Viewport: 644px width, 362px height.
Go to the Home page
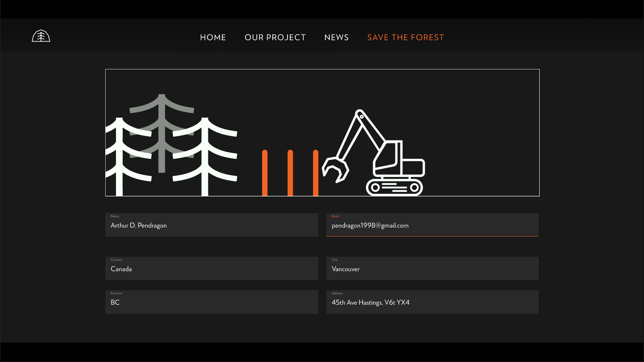coord(213,37)
